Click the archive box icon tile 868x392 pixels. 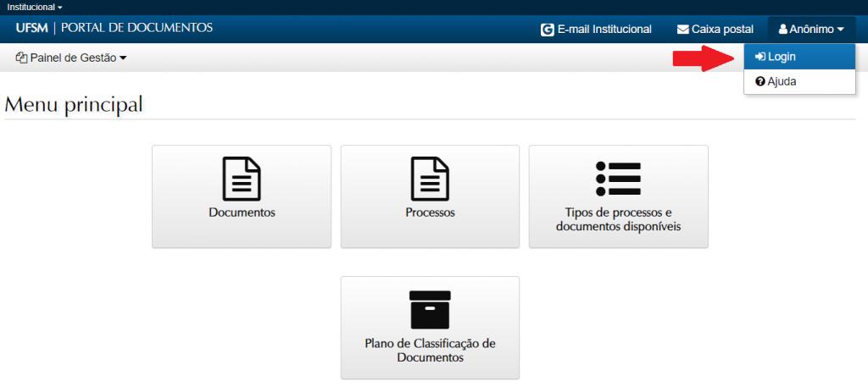tap(430, 310)
